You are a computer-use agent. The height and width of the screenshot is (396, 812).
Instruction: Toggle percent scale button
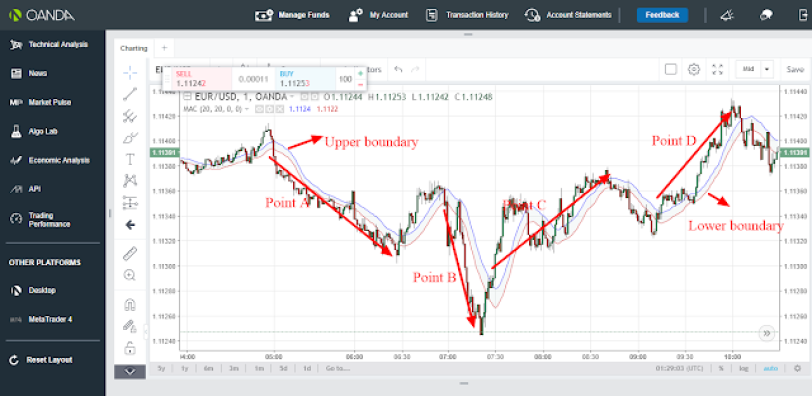pos(721,368)
